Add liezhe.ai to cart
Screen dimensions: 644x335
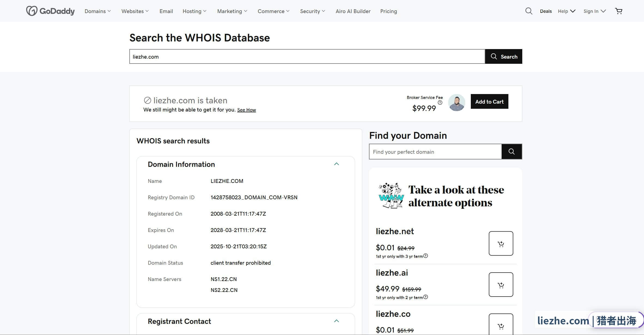coord(501,285)
